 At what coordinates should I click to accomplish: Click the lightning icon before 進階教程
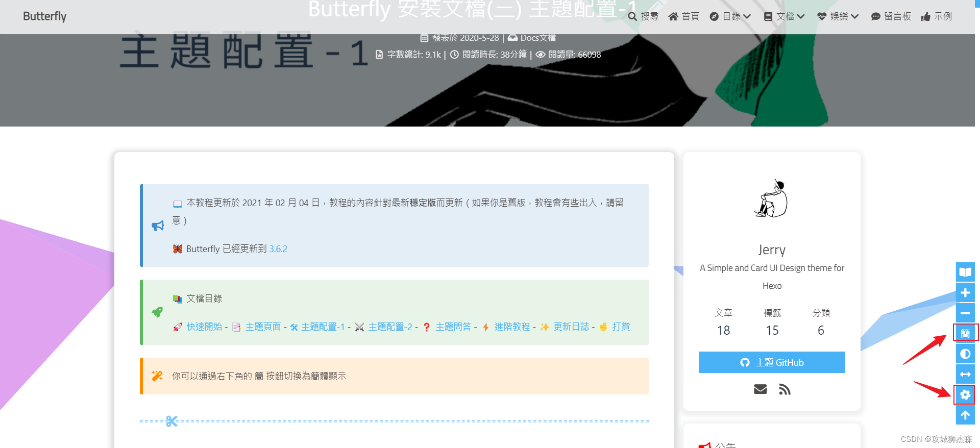(x=485, y=327)
